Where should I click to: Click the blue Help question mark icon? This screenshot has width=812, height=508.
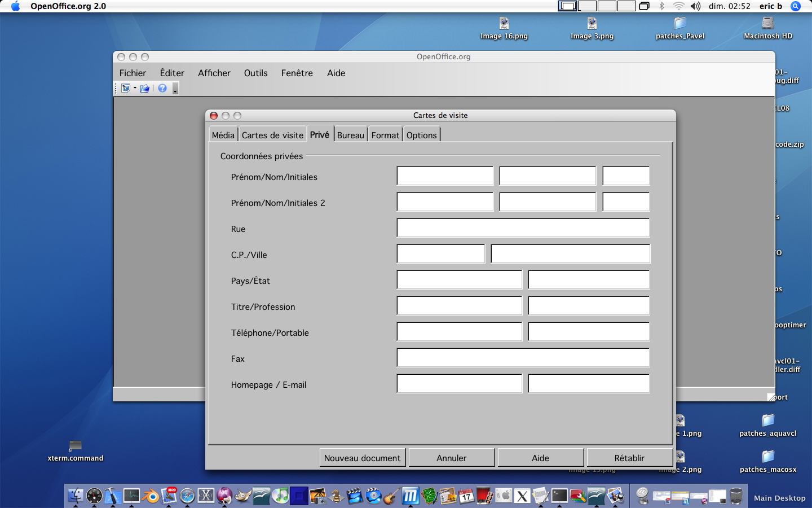point(162,89)
